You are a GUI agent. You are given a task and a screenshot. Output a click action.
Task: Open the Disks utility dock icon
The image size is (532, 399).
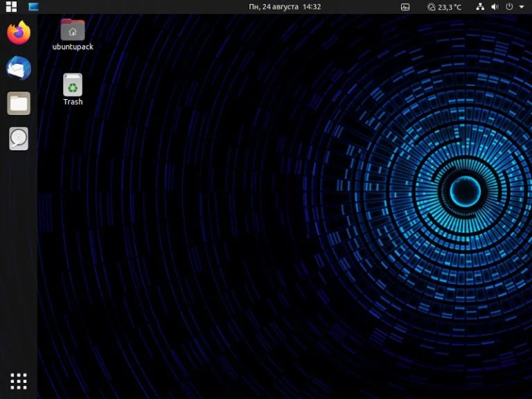coord(19,139)
